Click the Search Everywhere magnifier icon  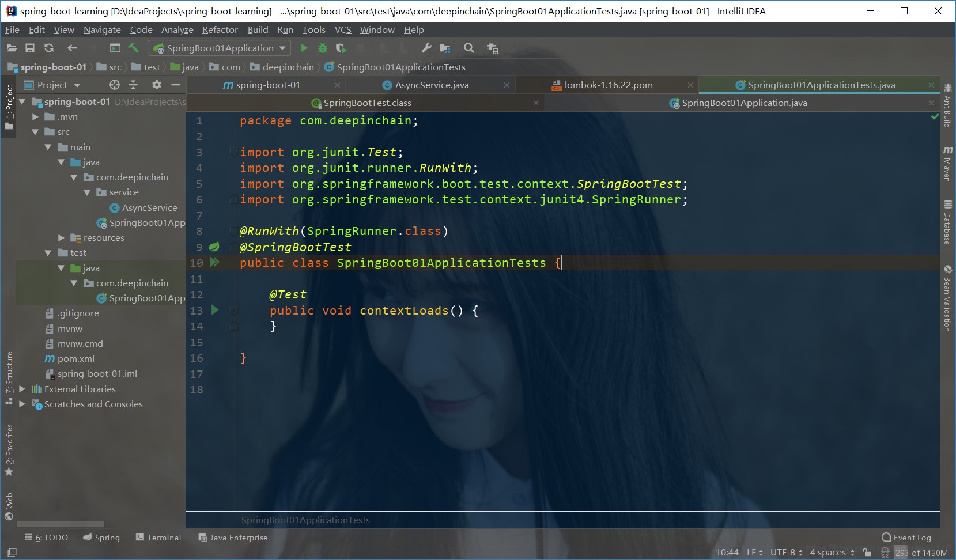[x=469, y=48]
